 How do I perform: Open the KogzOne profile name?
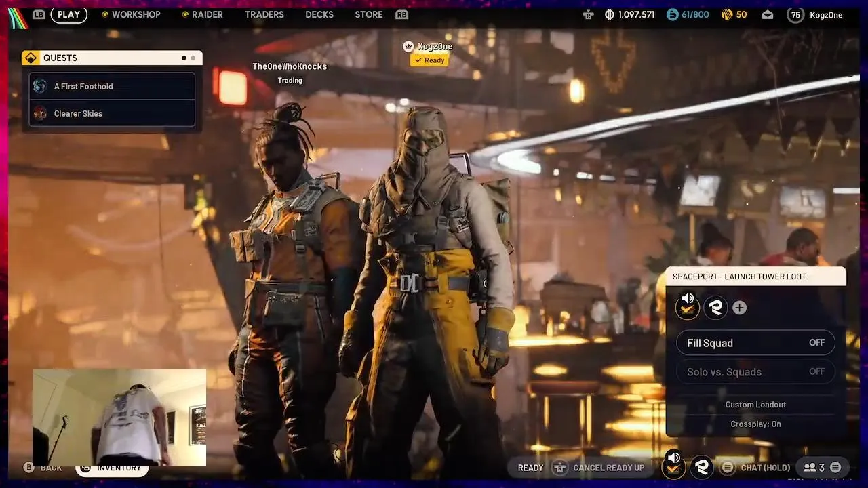tap(826, 14)
